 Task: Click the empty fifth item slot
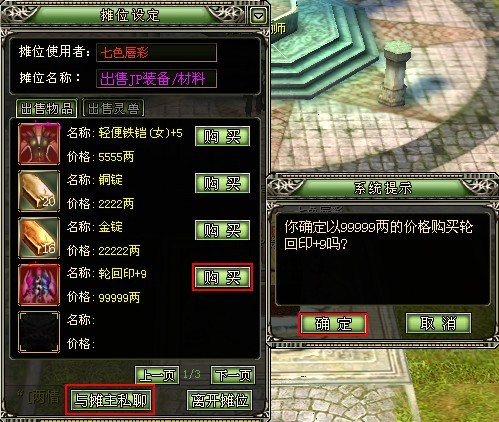pyautogui.click(x=39, y=332)
